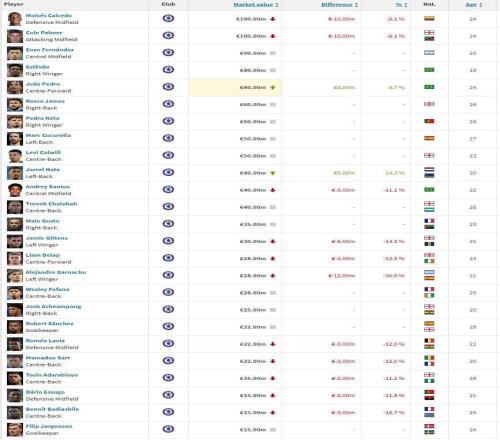Image resolution: width=500 pixels, height=440 pixels.
Task: Click the highlighted market value cell for João Pedro
Action: point(235,87)
